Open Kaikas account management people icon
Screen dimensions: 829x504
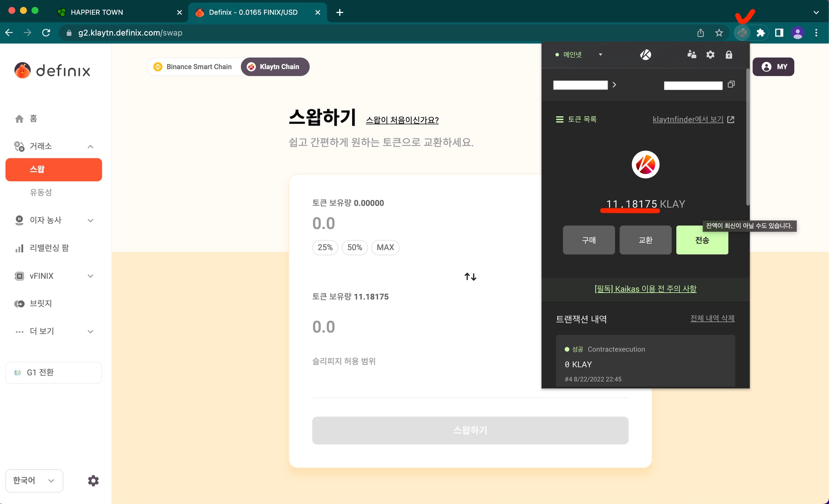click(691, 55)
